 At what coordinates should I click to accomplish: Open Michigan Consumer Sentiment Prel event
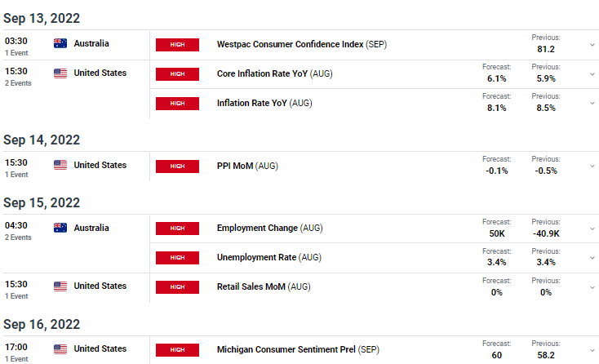tap(298, 349)
